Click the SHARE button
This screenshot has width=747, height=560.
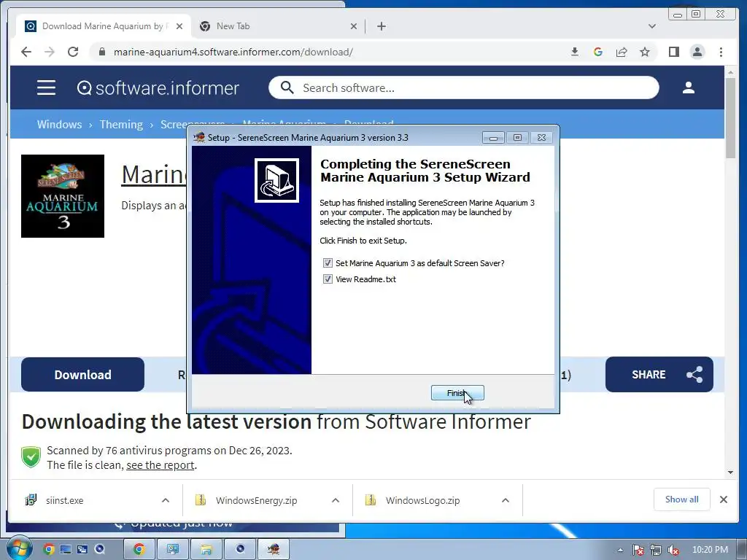[x=659, y=375]
